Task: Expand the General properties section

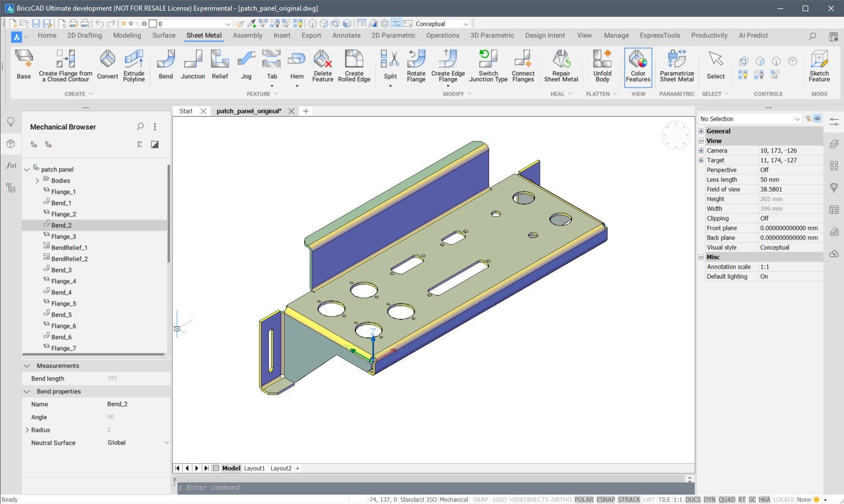Action: 701,131
